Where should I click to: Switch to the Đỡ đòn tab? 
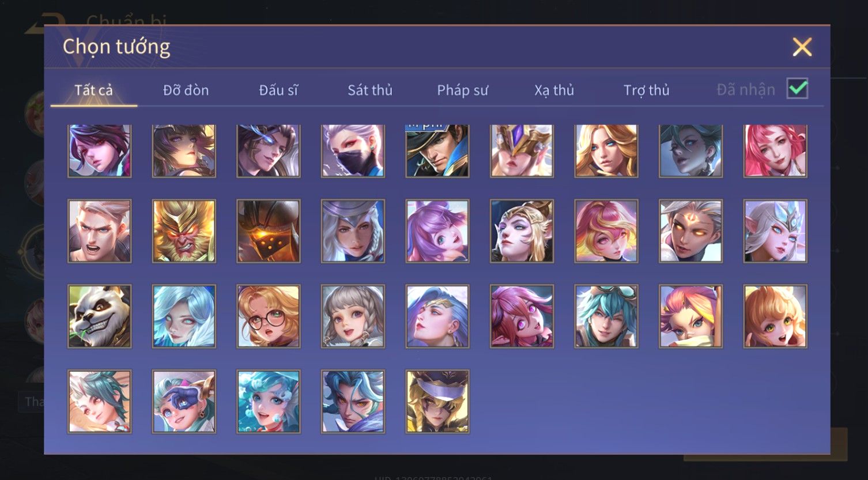[x=186, y=90]
